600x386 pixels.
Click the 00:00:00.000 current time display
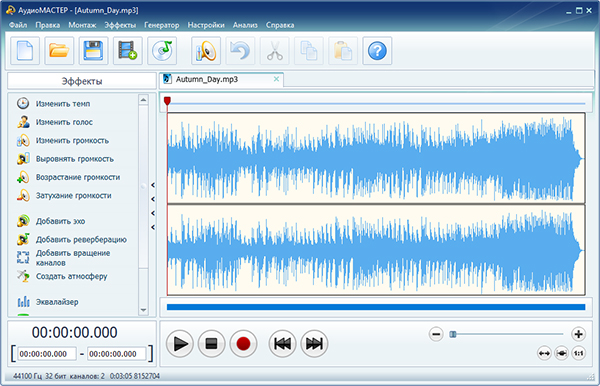(75, 332)
